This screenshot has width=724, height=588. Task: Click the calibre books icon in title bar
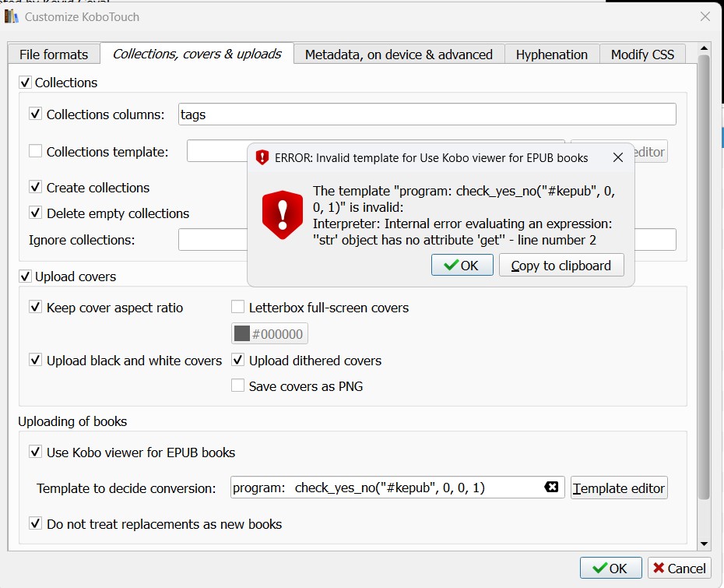tap(11, 16)
